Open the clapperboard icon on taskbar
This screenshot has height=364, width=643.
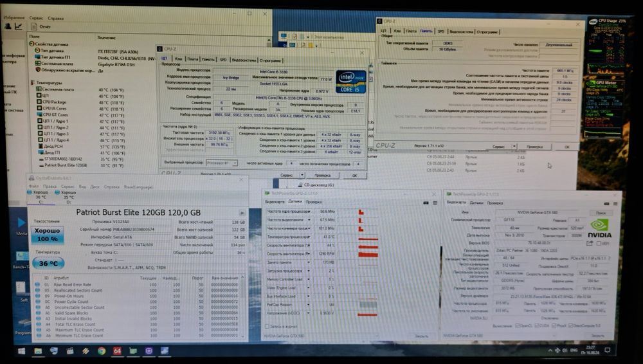point(69,351)
